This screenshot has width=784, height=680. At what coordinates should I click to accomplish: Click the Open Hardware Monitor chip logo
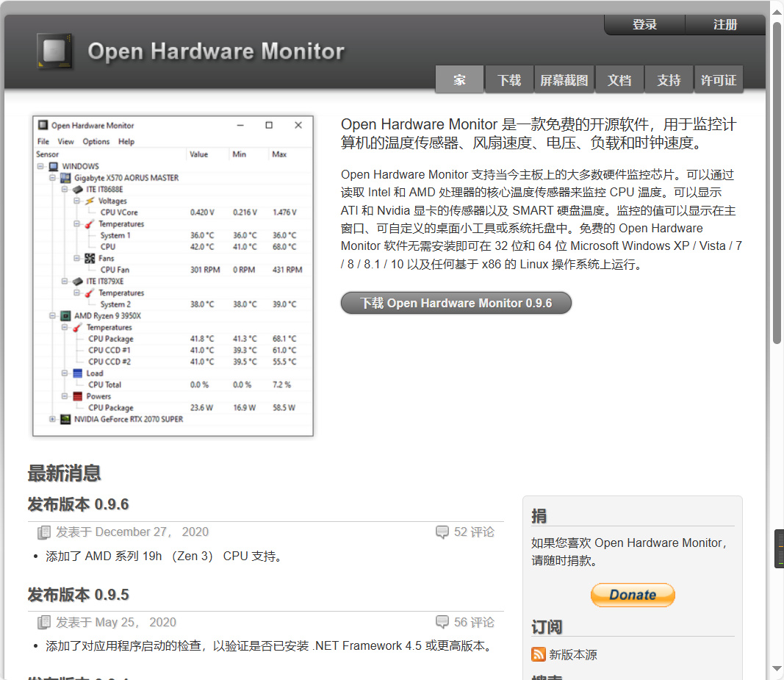click(x=55, y=51)
